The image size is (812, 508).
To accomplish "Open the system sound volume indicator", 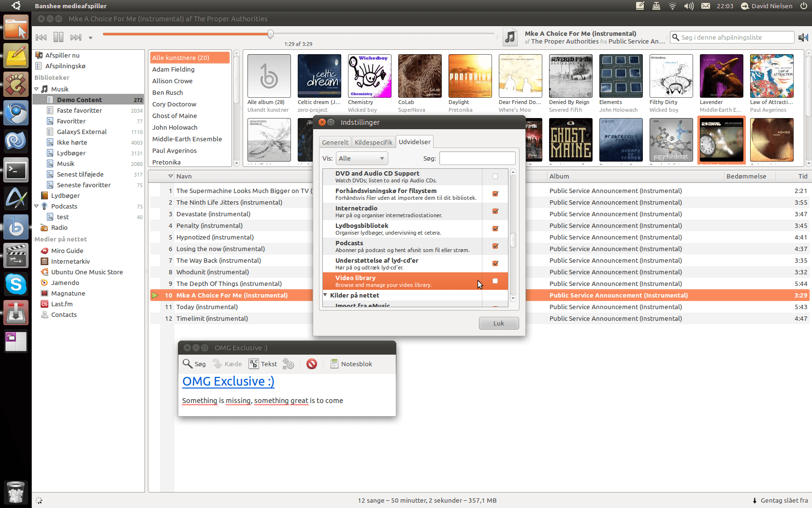I will 689,6.
